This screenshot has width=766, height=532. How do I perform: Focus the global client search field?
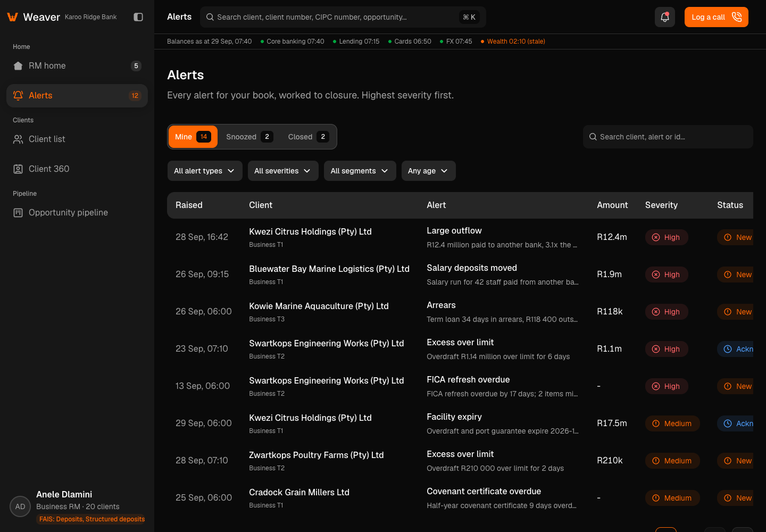(343, 17)
